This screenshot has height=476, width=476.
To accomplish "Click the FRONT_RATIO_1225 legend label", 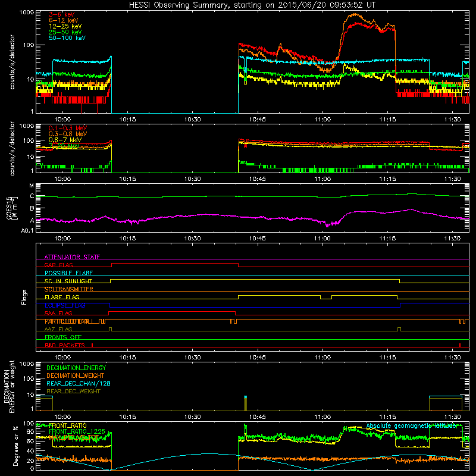I will [x=77, y=431].
